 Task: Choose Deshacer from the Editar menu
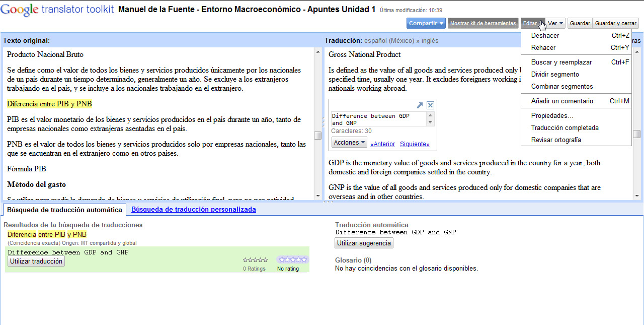pos(576,36)
